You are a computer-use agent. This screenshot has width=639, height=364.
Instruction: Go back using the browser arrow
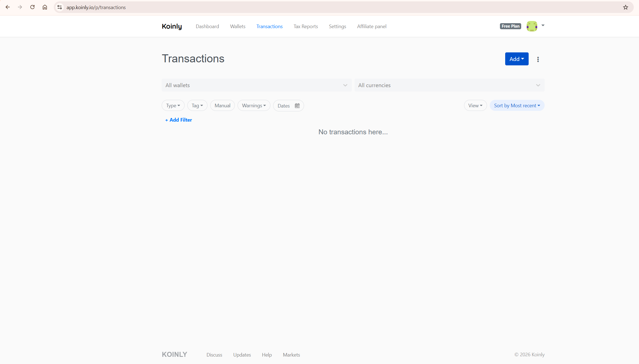7,7
